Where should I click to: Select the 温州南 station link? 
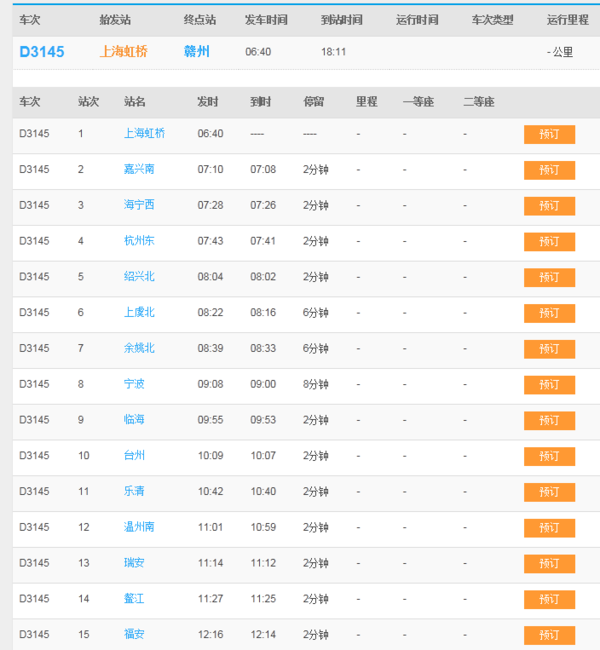(x=139, y=527)
